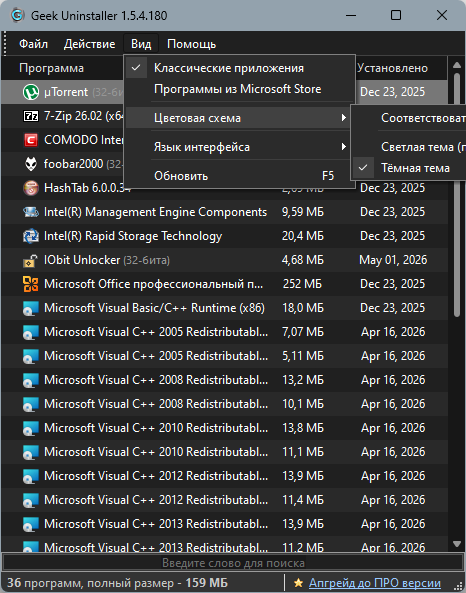Image resolution: width=466 pixels, height=593 pixels.
Task: Click icon of Visual C++ 2012 13,9 МБ
Action: pos(31,476)
